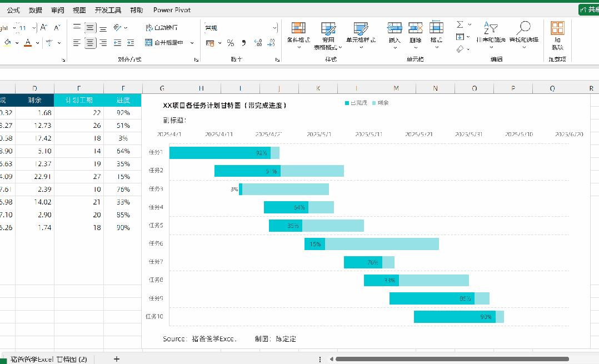This screenshot has width=599, height=364.
Task: Click the Share (共享) button
Action: pos(588,9)
